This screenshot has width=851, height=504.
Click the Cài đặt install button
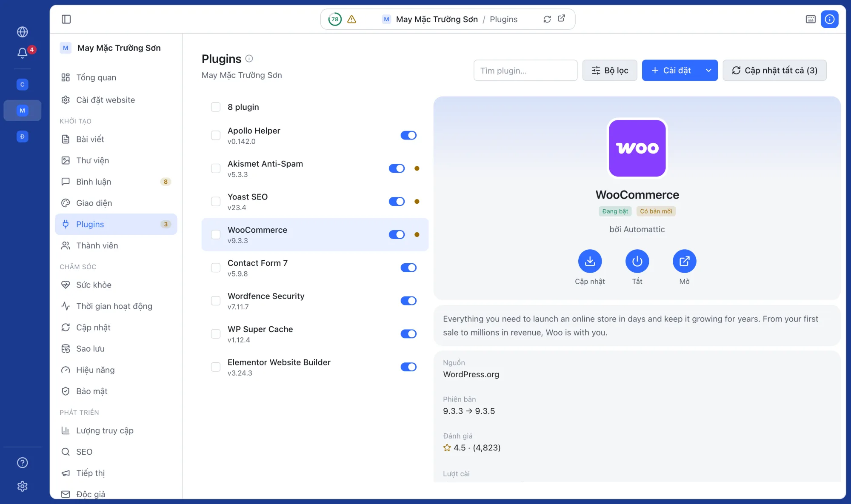(x=671, y=70)
